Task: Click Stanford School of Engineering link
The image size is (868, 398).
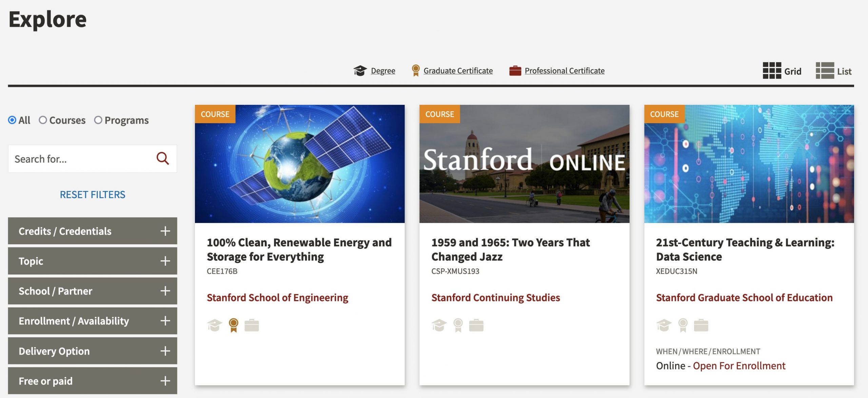Action: (x=277, y=298)
